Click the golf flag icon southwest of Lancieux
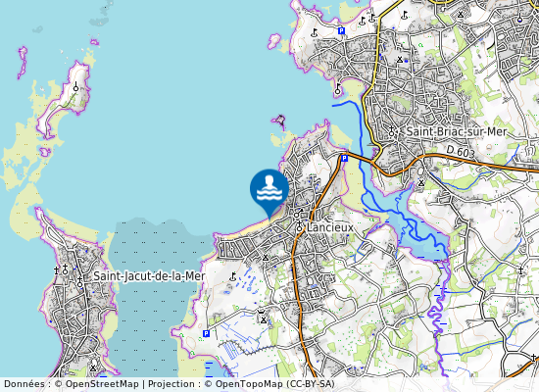 [232, 276]
